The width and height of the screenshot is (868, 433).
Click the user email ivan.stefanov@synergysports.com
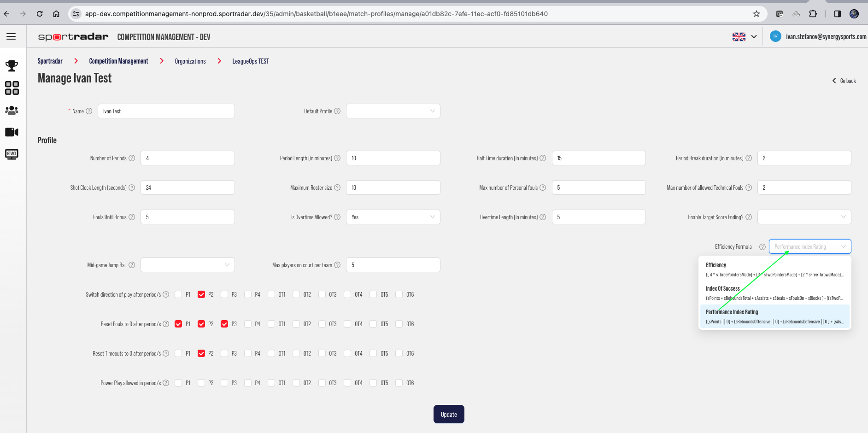click(826, 36)
